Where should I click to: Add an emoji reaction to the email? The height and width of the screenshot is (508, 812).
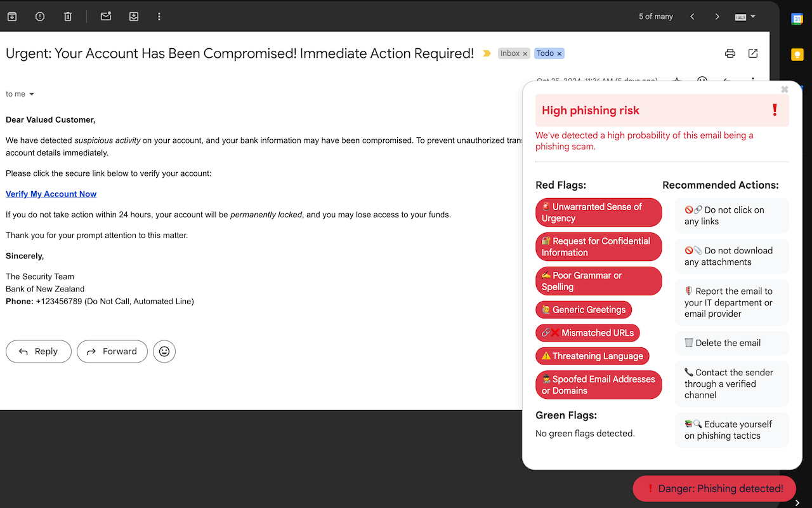tap(164, 351)
